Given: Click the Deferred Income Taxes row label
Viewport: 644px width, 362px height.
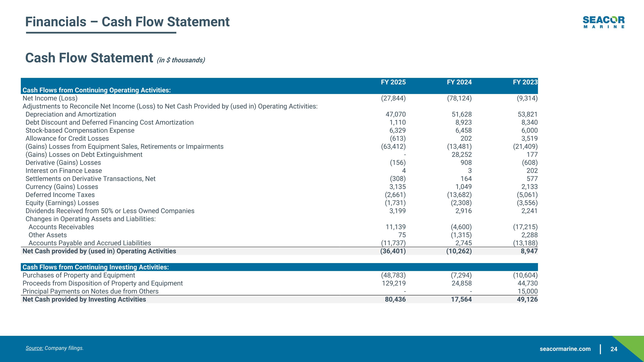Looking at the screenshot, I should [60, 195].
